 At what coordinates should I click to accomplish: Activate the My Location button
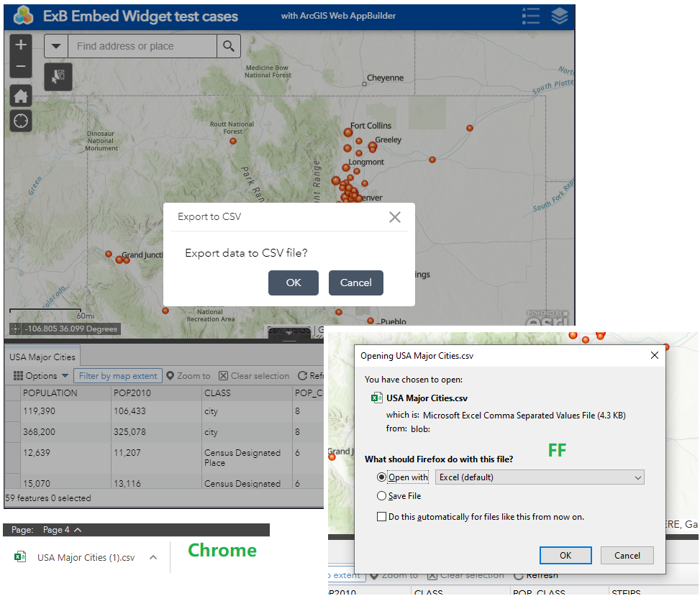21,121
